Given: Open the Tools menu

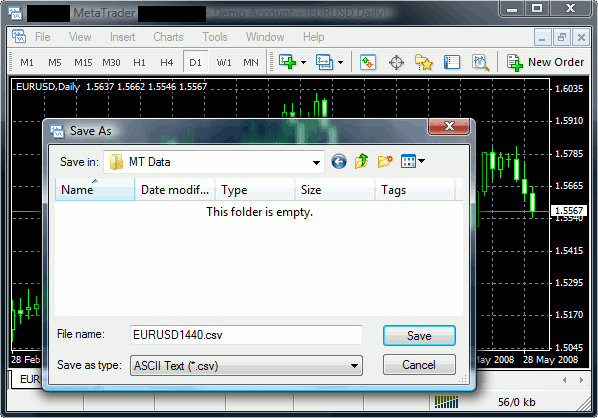Looking at the screenshot, I should pos(215,37).
